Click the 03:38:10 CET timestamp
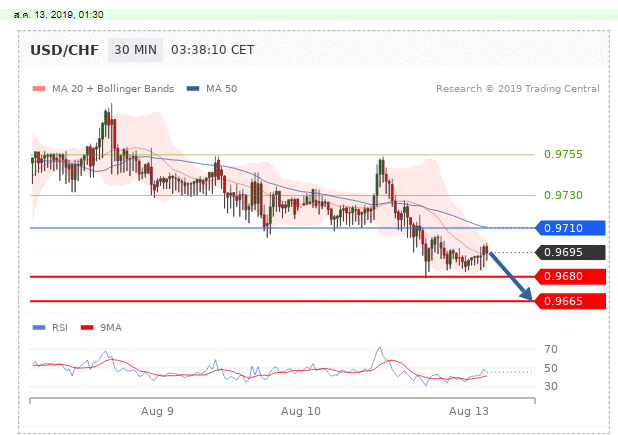Viewport: 618px width, 435px height. click(x=213, y=50)
